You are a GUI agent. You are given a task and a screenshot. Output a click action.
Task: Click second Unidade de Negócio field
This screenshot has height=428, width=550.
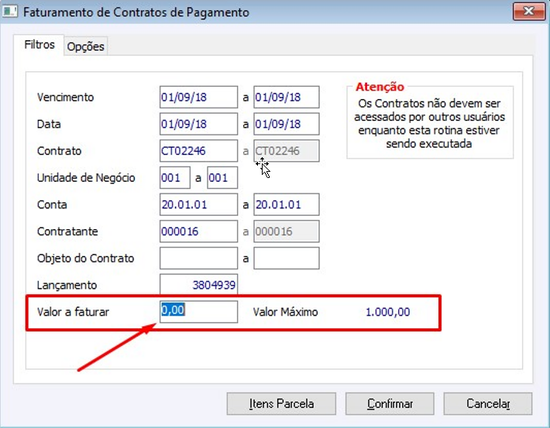pos(222,178)
